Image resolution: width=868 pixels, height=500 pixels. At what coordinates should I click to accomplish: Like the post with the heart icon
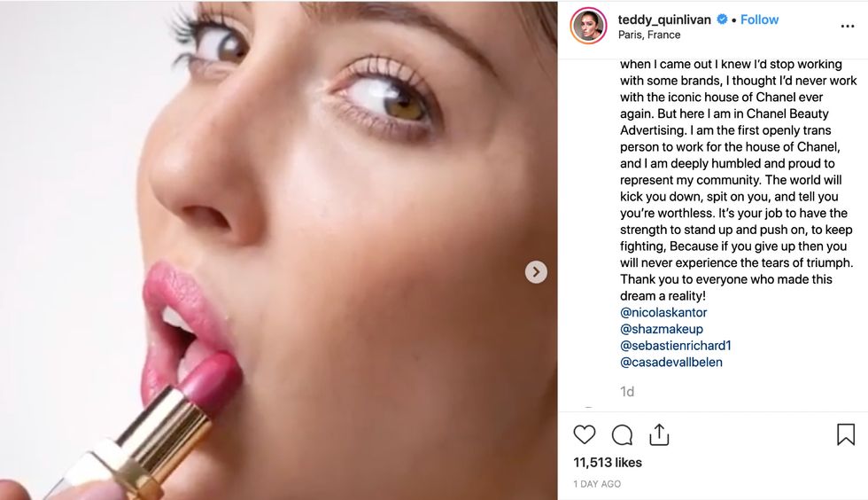(585, 434)
